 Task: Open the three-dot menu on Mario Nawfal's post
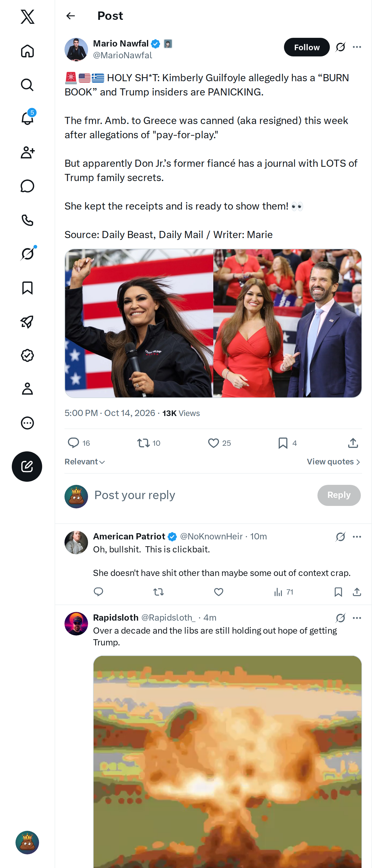pos(357,47)
